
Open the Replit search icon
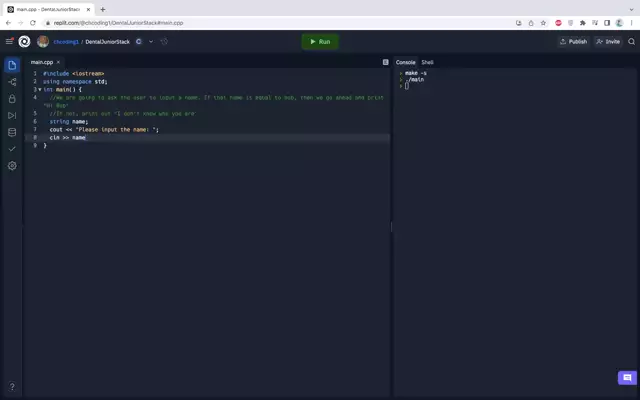click(x=631, y=42)
